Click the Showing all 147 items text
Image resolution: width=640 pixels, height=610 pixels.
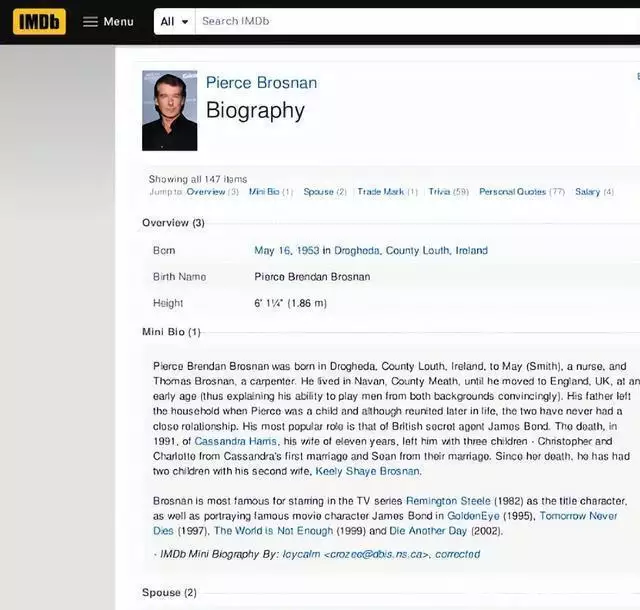tap(198, 179)
